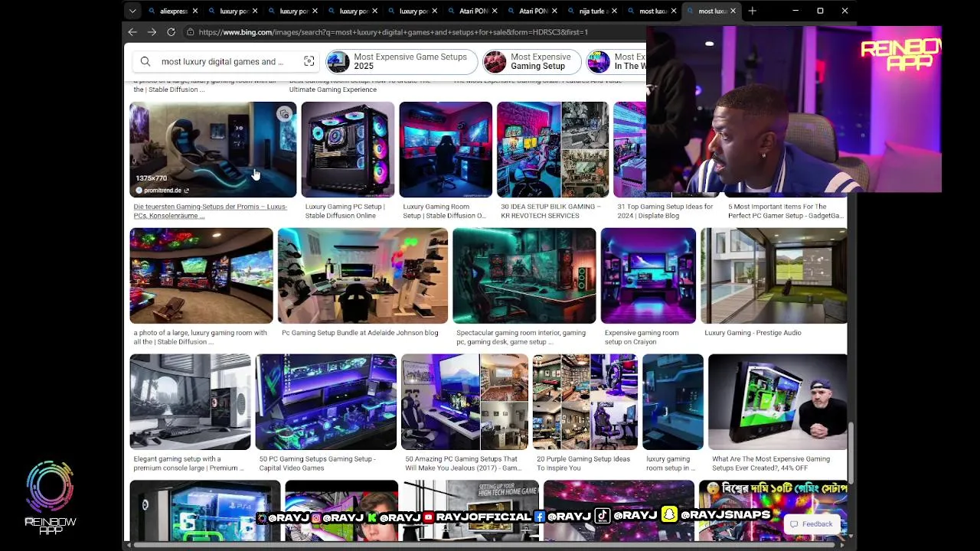Open the teal-lit gaming desk thumbnail
Image resolution: width=980 pixels, height=551 pixels.
point(524,275)
